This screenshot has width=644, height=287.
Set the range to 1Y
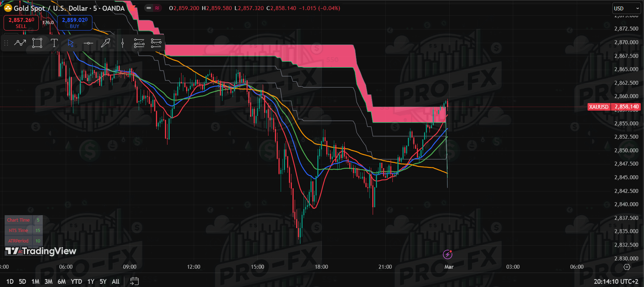point(91,282)
